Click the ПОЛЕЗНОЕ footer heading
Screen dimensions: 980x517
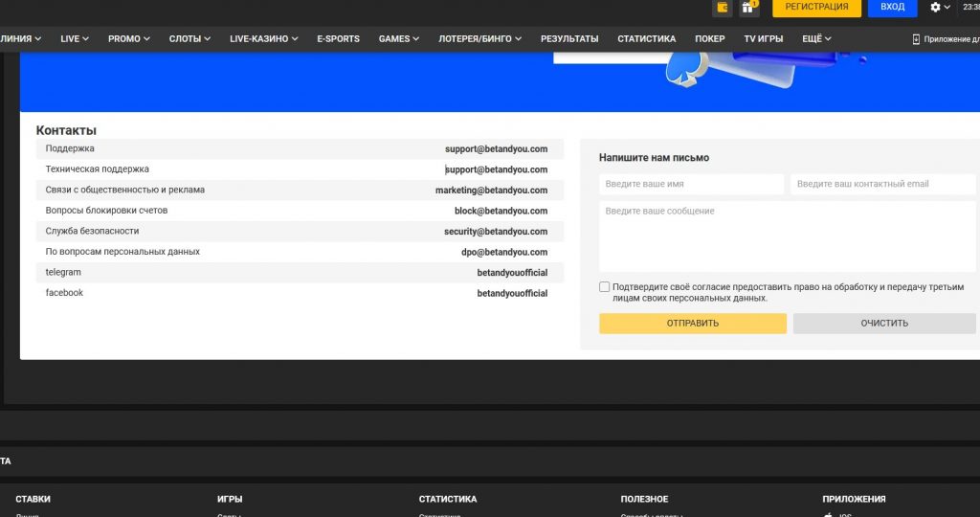coord(644,499)
